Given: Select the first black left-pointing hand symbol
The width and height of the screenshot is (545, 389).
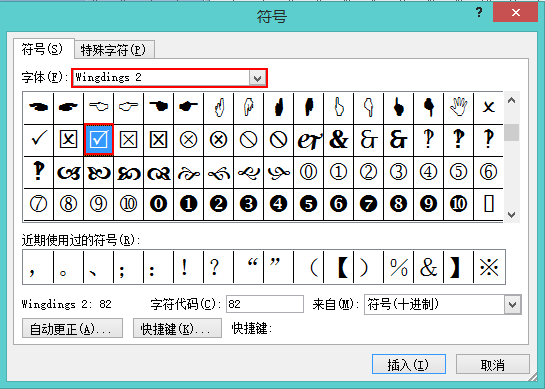Looking at the screenshot, I should [39, 107].
